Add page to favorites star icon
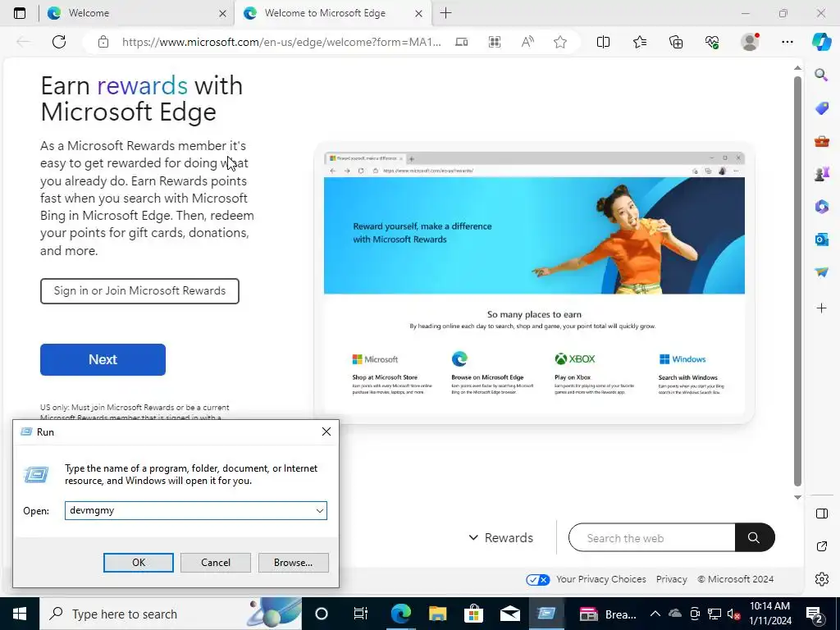 coord(560,42)
